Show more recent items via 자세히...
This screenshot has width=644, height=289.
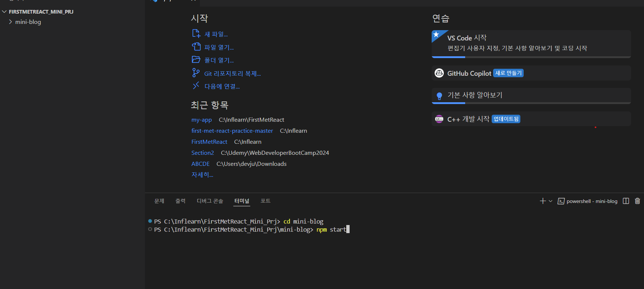pos(202,175)
